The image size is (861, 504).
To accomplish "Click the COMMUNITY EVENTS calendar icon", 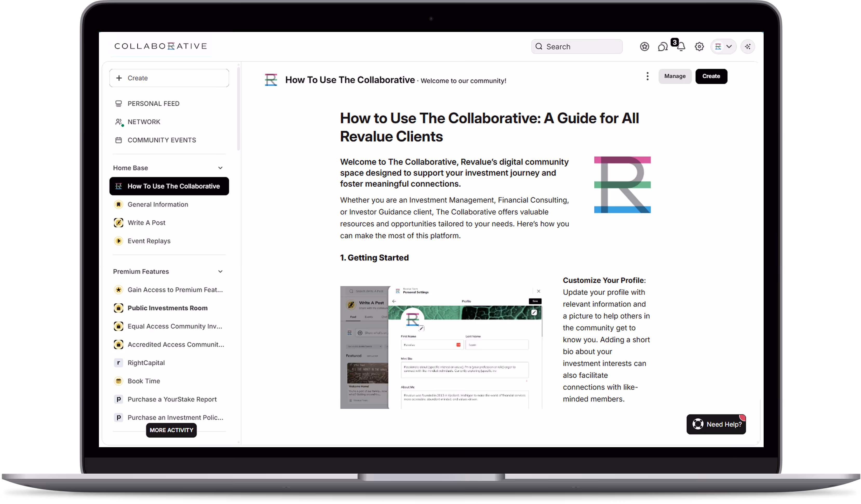I will (119, 140).
